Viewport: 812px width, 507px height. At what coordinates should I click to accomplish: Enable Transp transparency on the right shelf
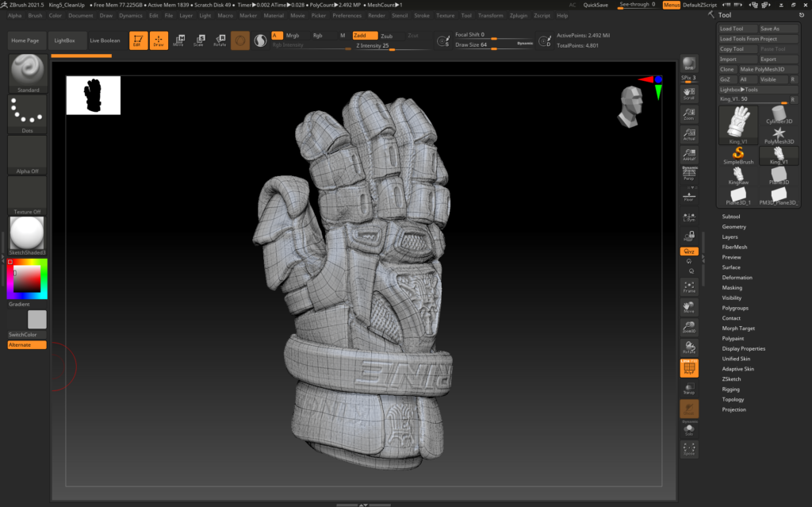[689, 390]
